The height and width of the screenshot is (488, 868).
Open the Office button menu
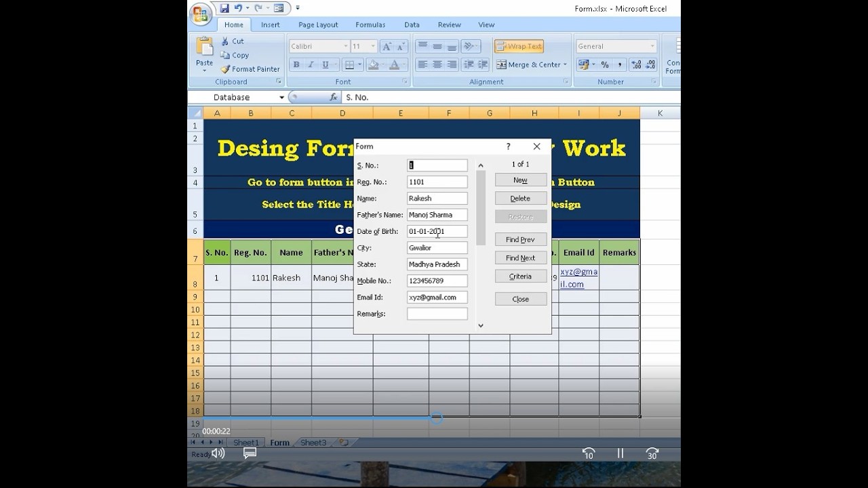tap(200, 14)
